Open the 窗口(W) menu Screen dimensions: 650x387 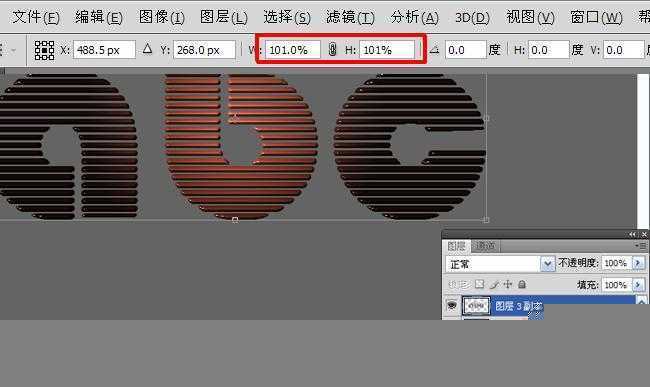596,17
